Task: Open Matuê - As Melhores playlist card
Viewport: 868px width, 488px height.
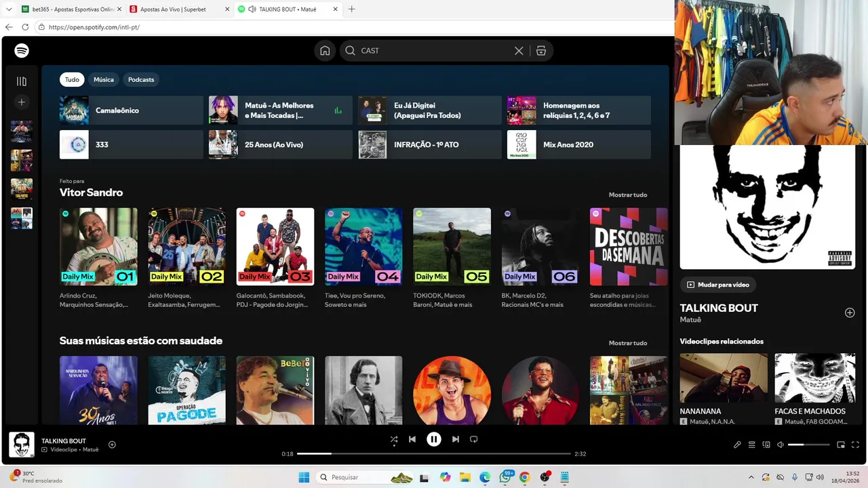Action: click(x=281, y=110)
